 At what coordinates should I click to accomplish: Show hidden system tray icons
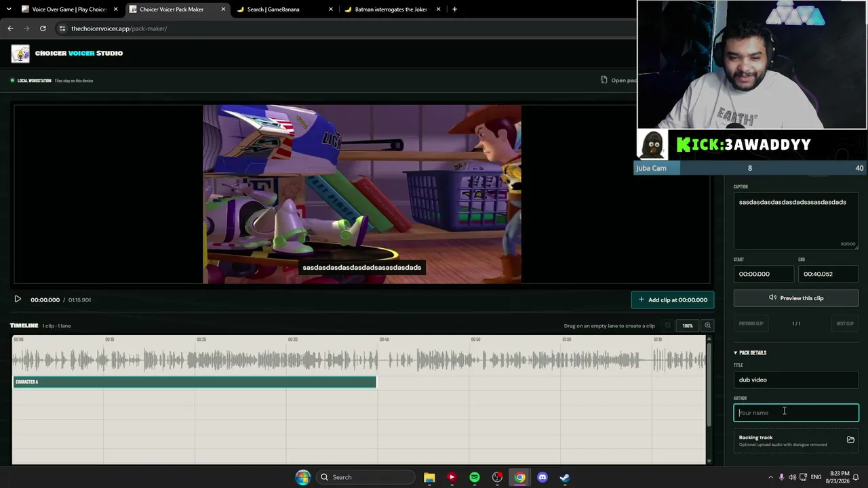pos(770,477)
